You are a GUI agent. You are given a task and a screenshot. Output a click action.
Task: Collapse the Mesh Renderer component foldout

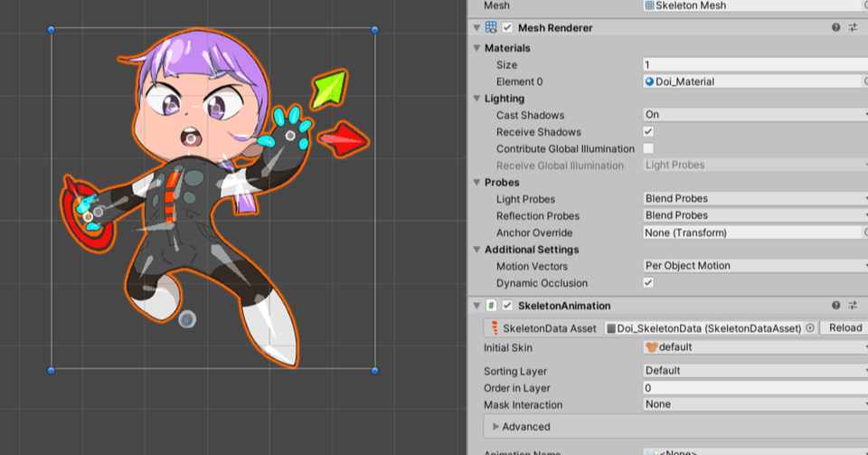[476, 27]
